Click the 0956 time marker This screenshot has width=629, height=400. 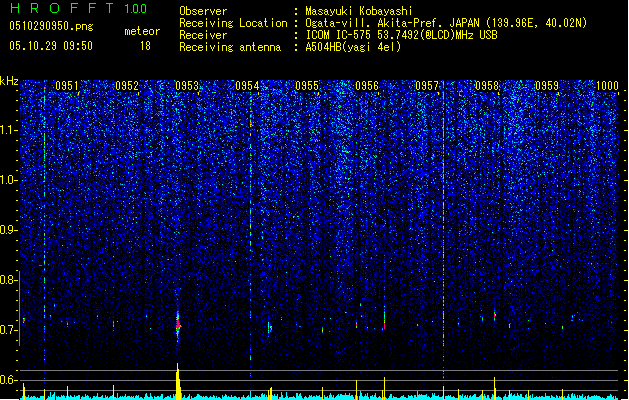[367, 86]
